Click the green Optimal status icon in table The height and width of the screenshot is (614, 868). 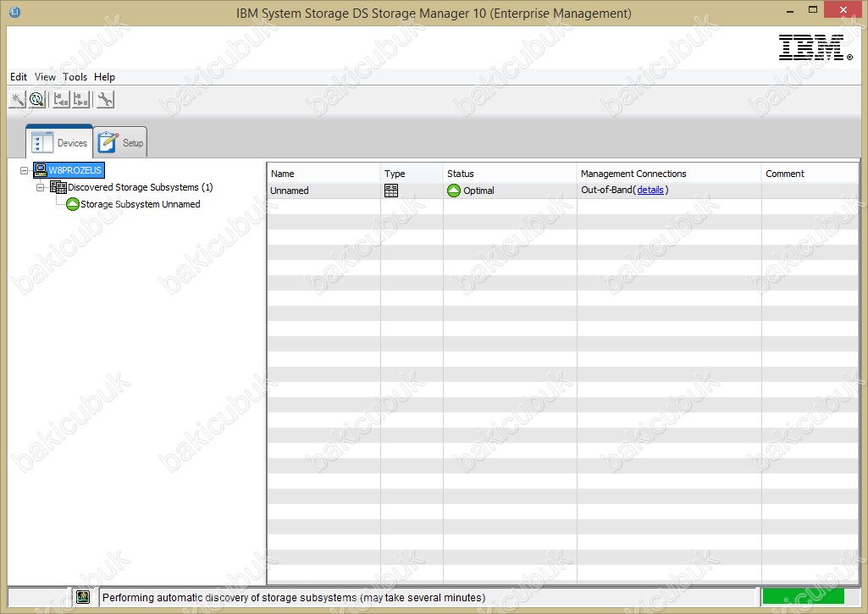click(454, 191)
